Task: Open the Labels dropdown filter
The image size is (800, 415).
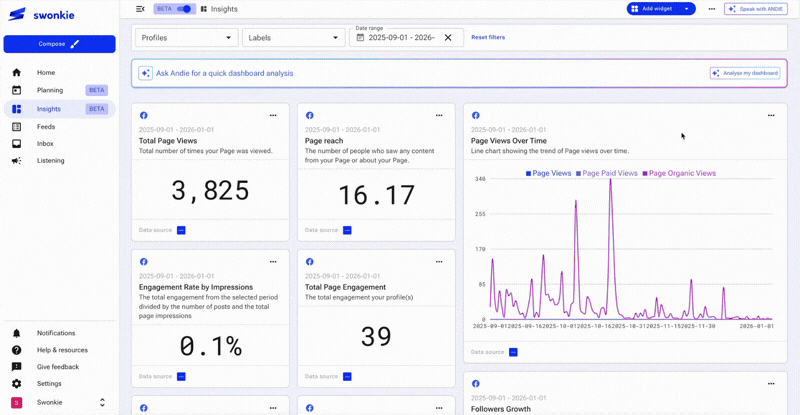Action: (293, 38)
